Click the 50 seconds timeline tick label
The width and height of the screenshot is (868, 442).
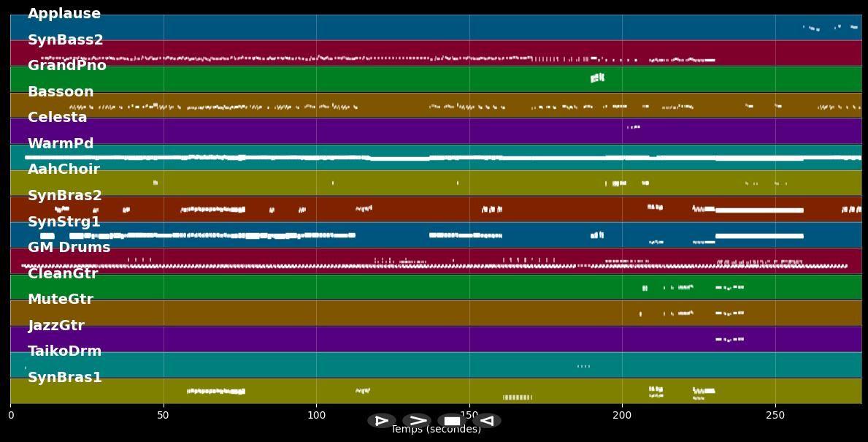tap(163, 415)
